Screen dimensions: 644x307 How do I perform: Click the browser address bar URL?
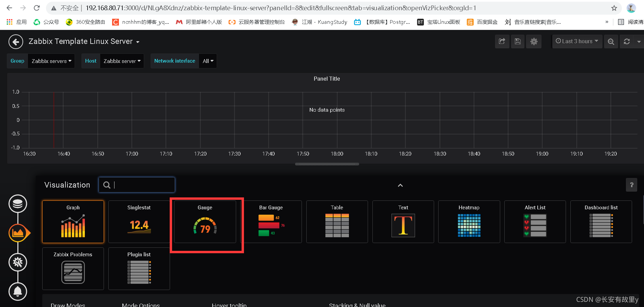[281, 8]
